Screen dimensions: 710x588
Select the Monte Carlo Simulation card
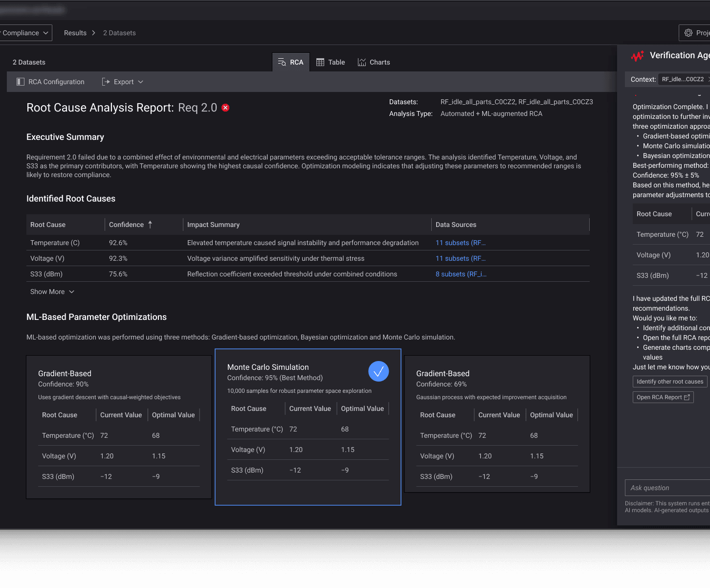[x=308, y=427]
